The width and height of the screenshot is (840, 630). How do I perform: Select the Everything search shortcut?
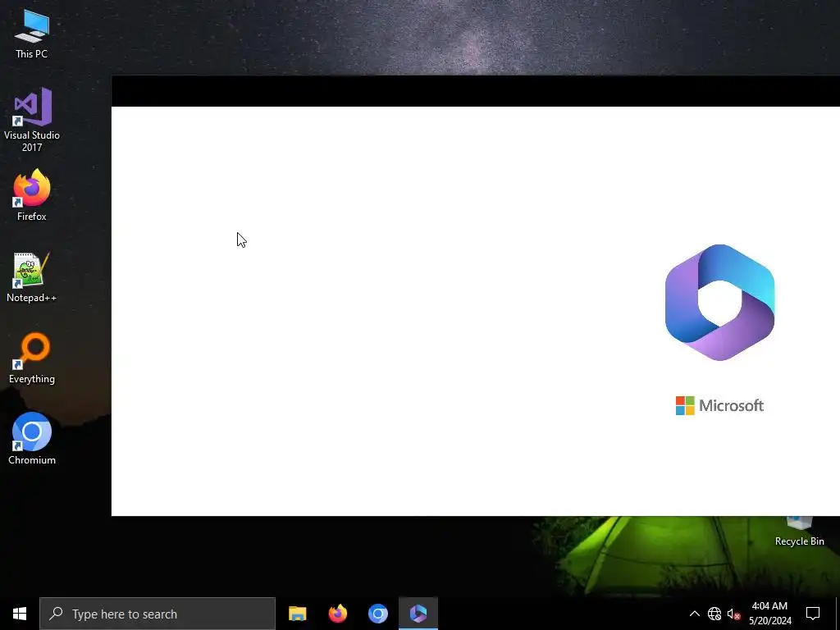click(x=32, y=358)
